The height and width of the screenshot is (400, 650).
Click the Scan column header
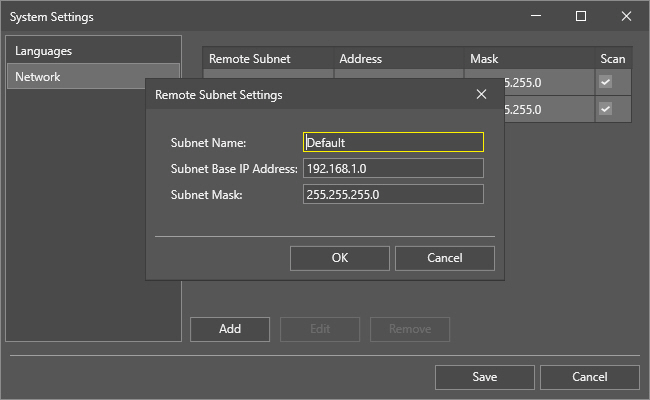(612, 59)
